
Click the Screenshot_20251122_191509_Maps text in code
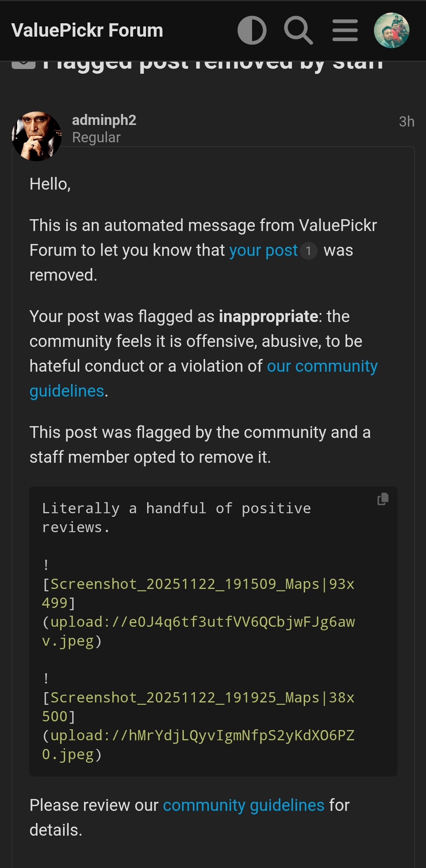pos(185,584)
